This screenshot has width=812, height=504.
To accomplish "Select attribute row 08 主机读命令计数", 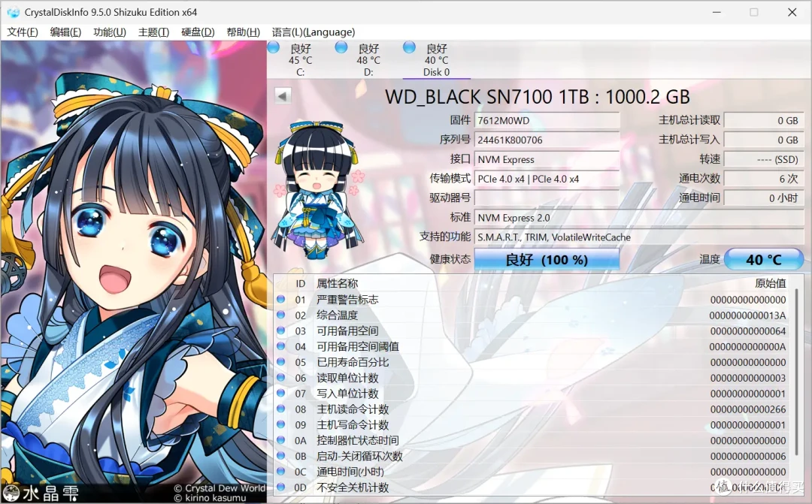I will click(532, 409).
